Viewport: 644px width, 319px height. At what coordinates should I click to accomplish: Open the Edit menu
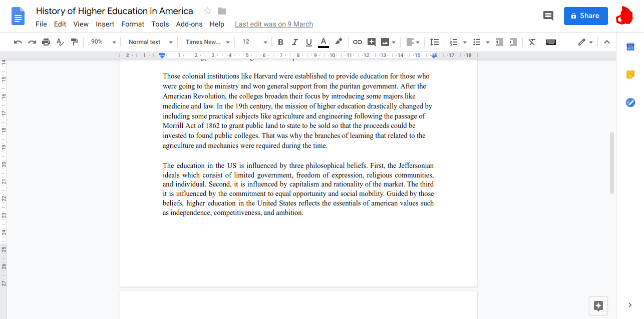[60, 24]
